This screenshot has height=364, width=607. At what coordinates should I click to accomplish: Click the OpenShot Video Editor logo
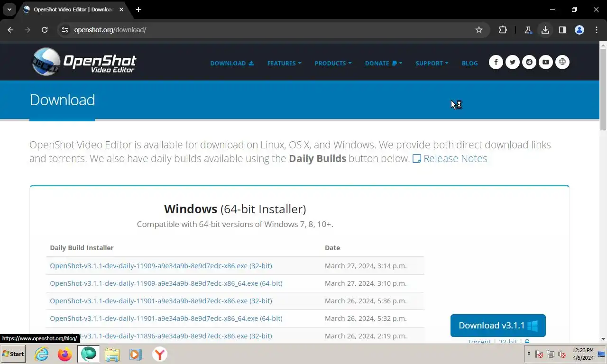pyautogui.click(x=84, y=62)
